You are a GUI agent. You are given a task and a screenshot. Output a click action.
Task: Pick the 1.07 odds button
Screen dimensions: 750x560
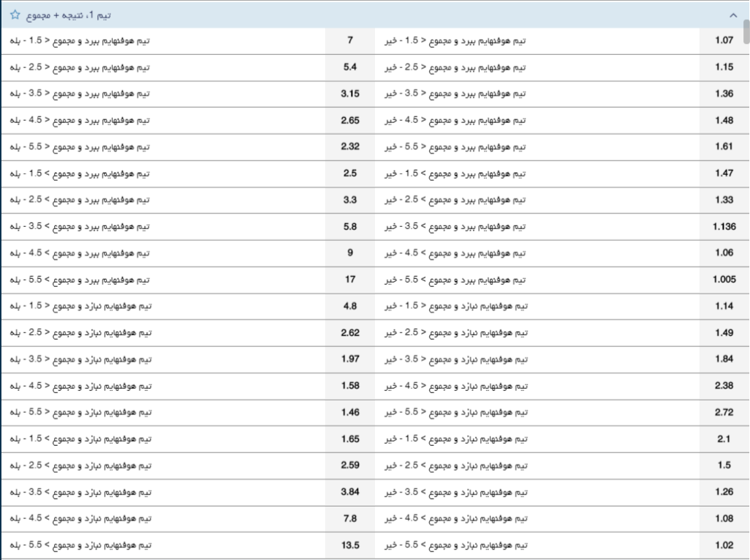click(x=724, y=41)
